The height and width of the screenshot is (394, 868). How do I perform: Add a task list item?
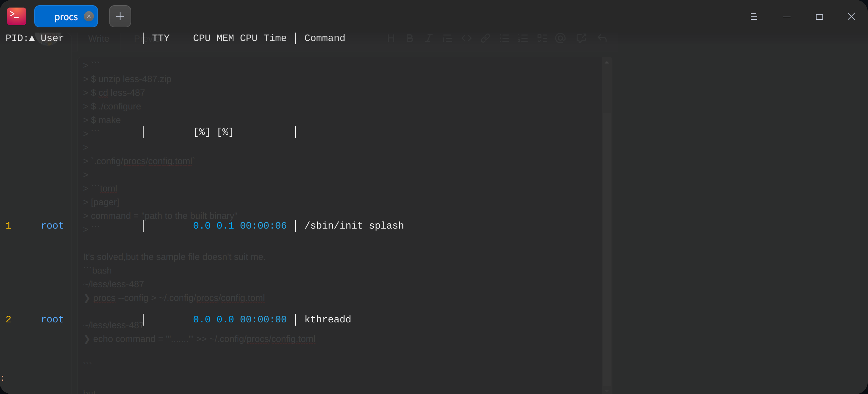(x=542, y=38)
